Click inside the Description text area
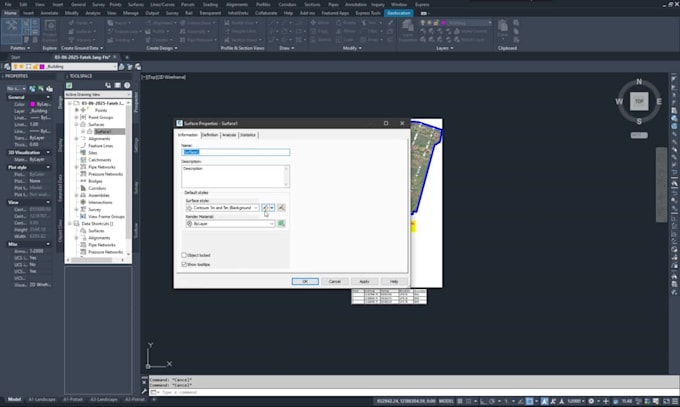 click(x=235, y=176)
